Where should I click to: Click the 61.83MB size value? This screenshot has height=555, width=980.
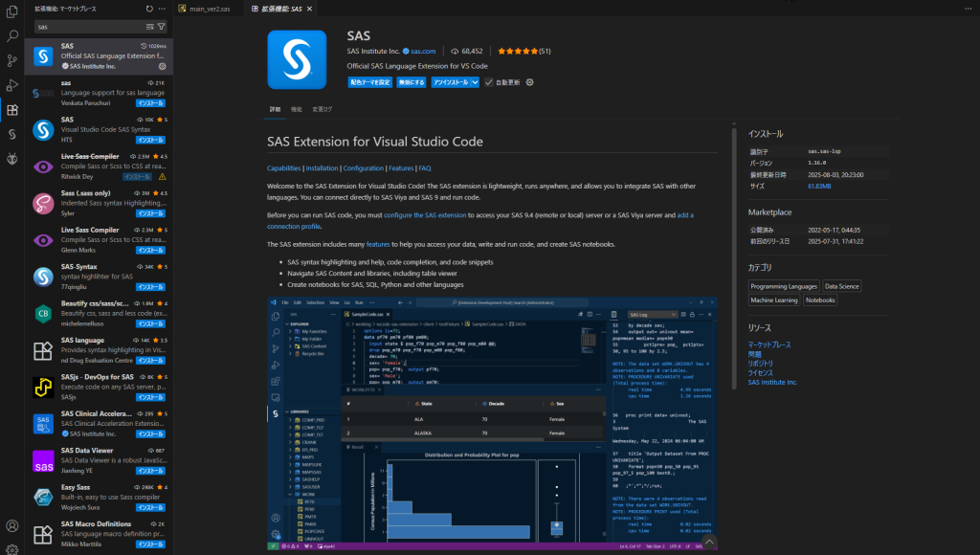[819, 187]
